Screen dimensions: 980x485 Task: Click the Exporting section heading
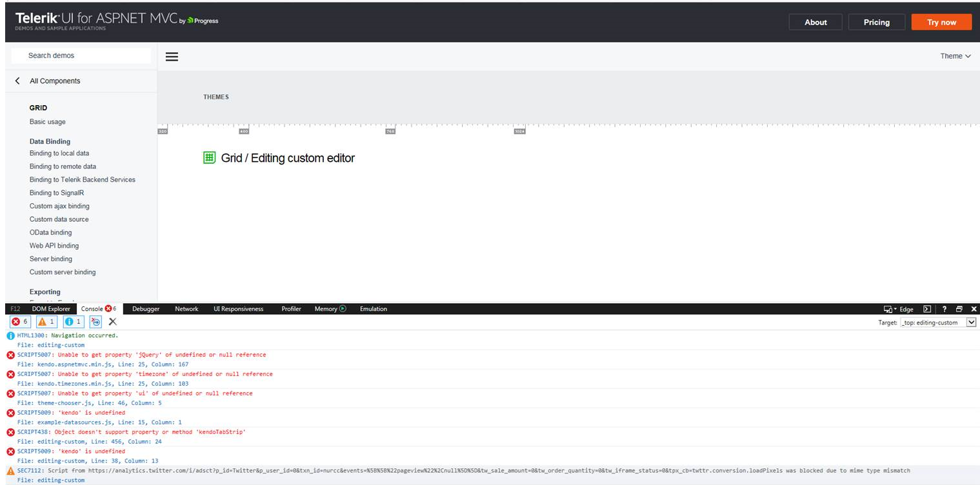click(45, 292)
